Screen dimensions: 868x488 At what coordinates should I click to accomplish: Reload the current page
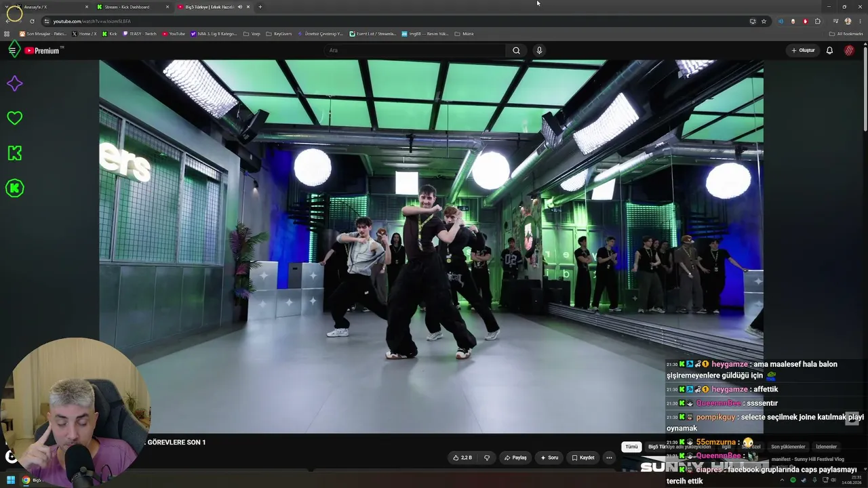click(32, 21)
